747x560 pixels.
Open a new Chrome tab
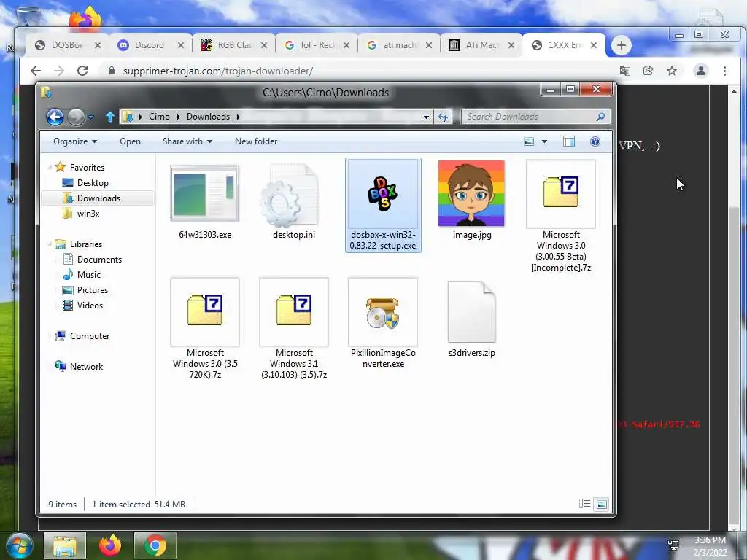click(x=622, y=46)
